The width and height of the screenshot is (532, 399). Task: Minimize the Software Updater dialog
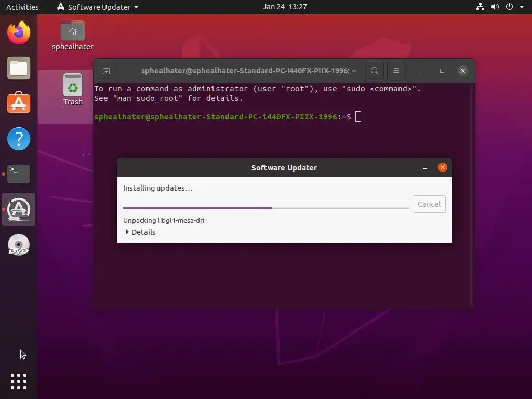point(425,168)
